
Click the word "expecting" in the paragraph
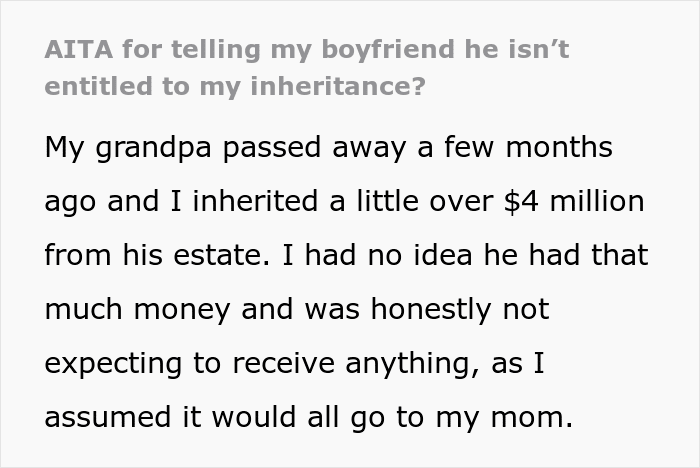pos(113,364)
